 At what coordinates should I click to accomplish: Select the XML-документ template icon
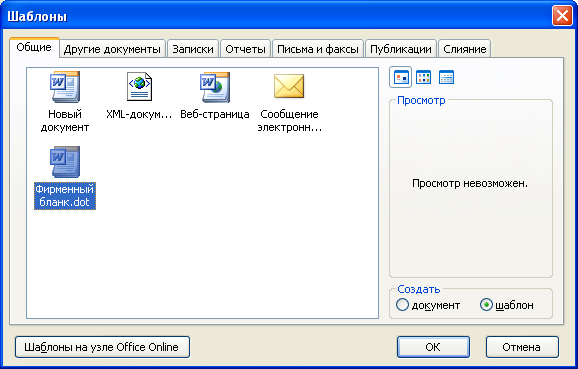pyautogui.click(x=139, y=87)
